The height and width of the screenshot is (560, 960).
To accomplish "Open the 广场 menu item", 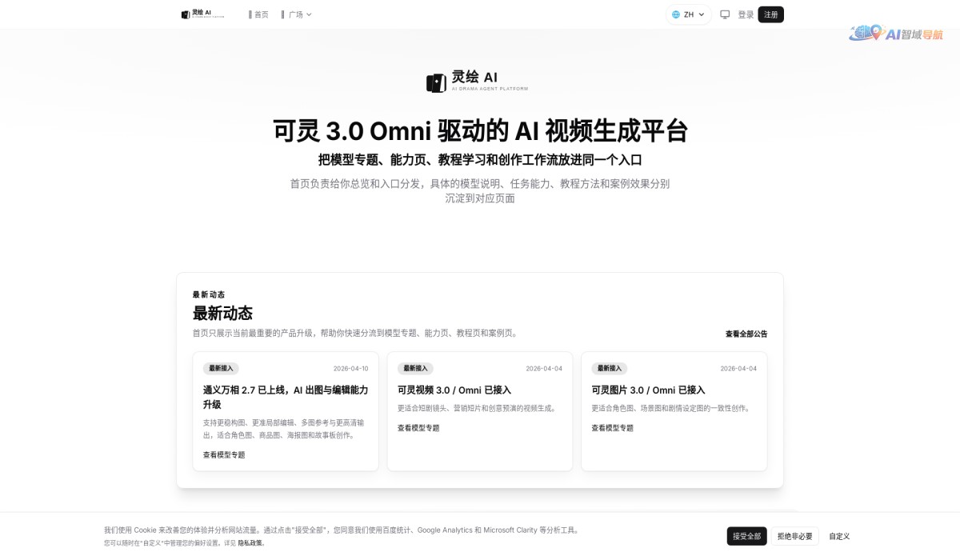I will point(297,14).
